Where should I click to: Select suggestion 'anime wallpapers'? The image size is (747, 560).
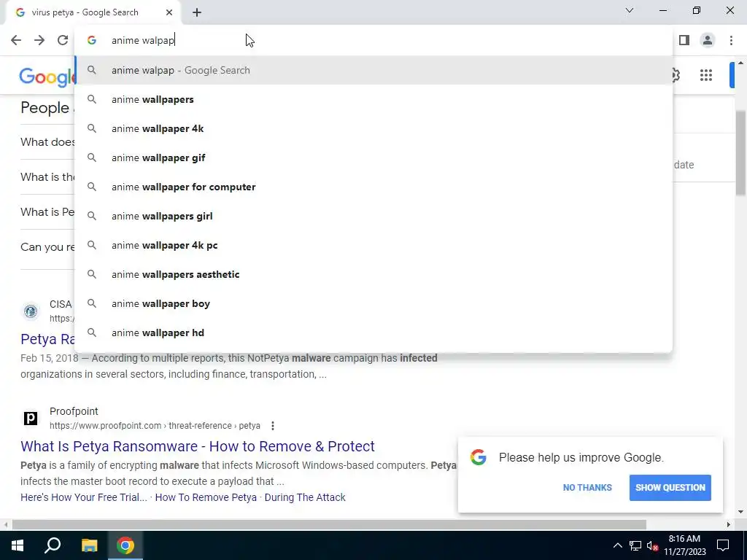(373, 99)
